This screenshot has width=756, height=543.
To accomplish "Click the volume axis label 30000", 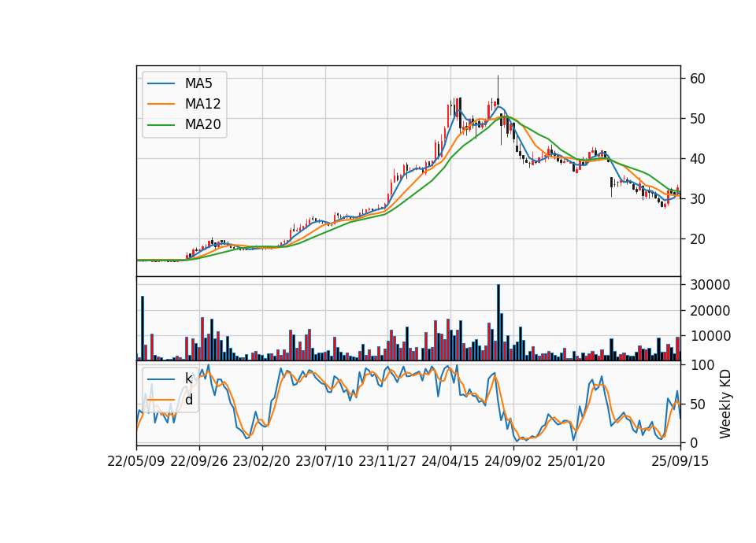I will point(710,285).
